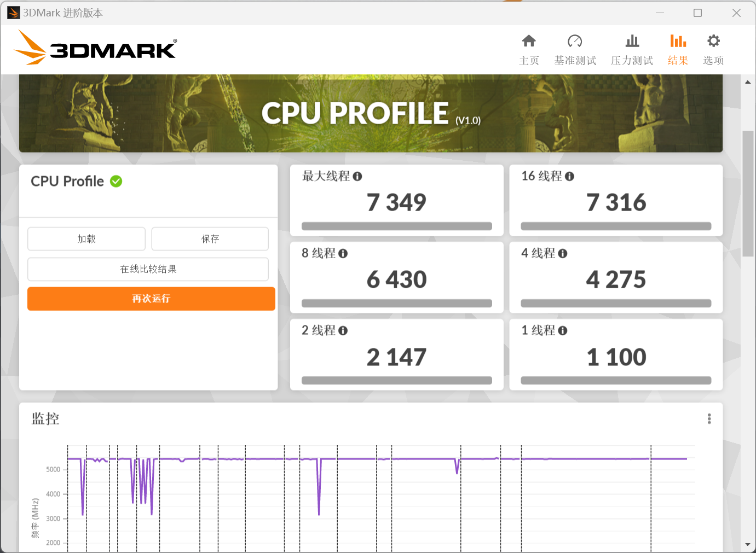Screen dimensions: 756x553
Task: Click the 1 线程 score value 1 100
Action: (x=616, y=357)
